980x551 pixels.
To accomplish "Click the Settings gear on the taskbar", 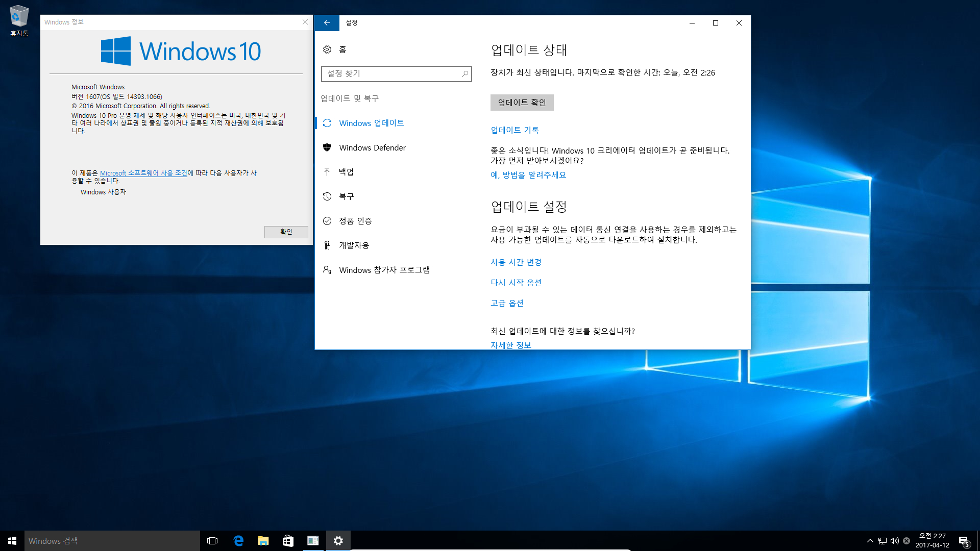I will (338, 541).
